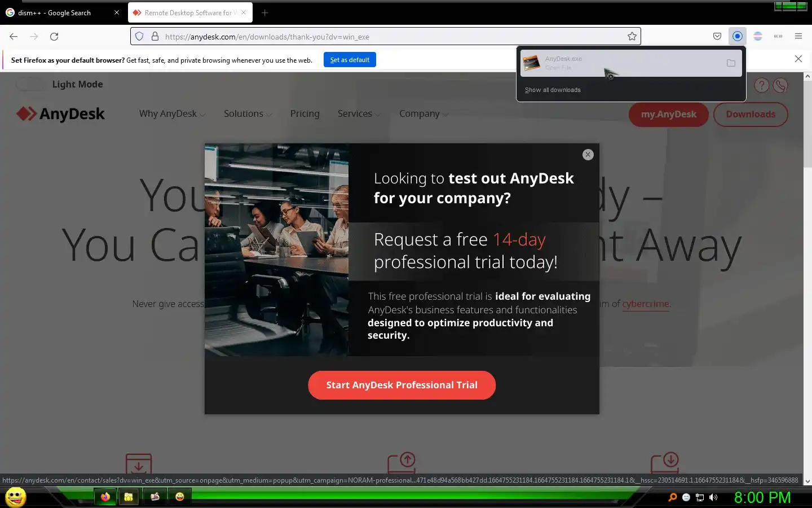Viewport: 812px width, 508px height.
Task: Close the Remote Desktop Software tab
Action: [x=244, y=12]
